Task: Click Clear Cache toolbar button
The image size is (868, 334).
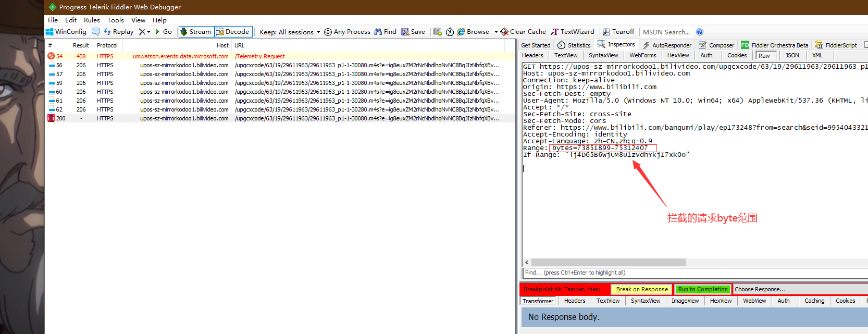Action: coord(523,32)
